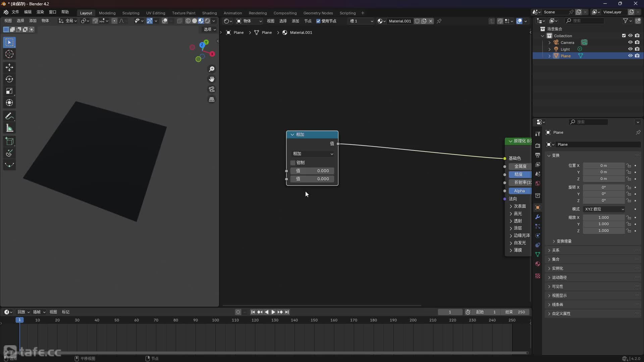The width and height of the screenshot is (644, 362).
Task: Open the 槽 1 material slot dropdown
Action: coord(361,21)
